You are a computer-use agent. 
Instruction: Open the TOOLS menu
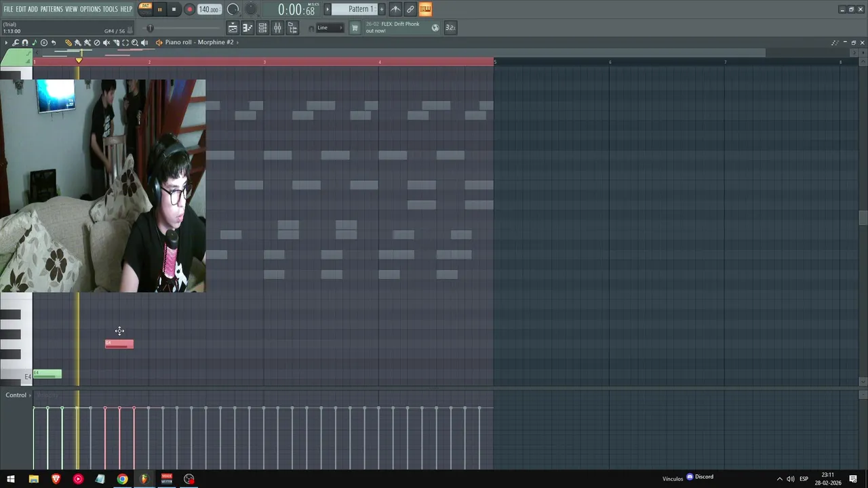pyautogui.click(x=110, y=9)
